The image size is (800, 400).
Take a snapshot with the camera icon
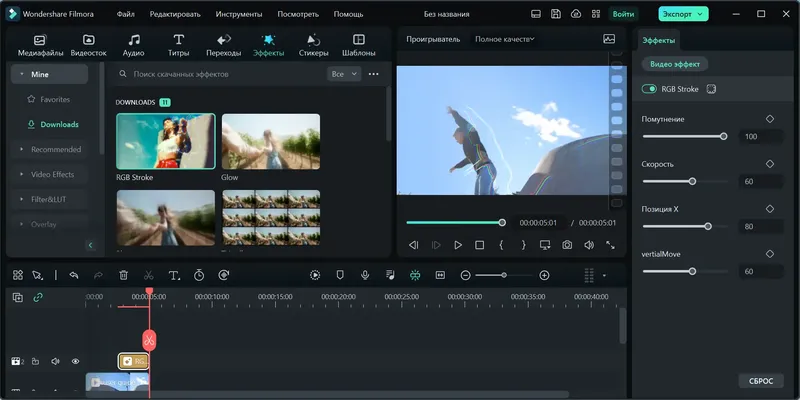567,245
